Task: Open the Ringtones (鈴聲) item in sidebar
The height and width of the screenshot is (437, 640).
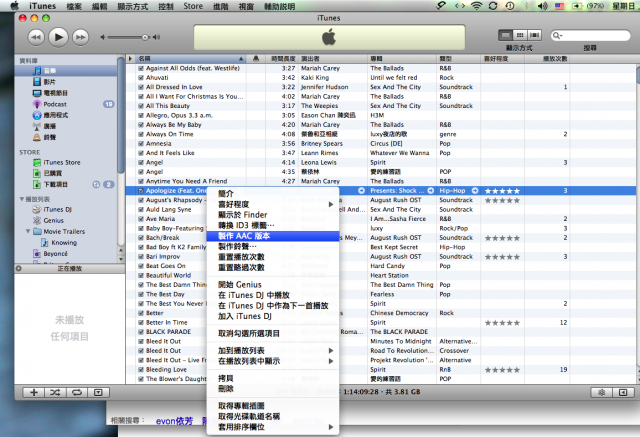Action: 66,137
